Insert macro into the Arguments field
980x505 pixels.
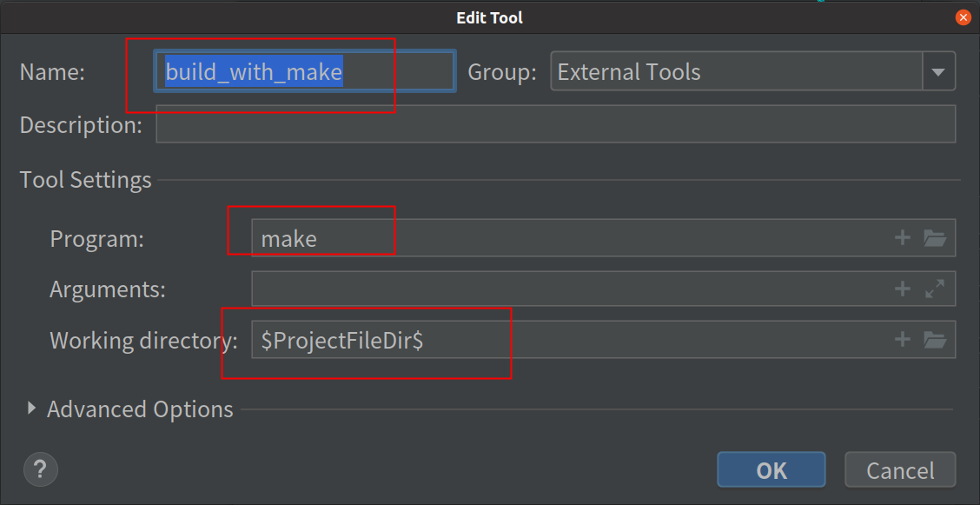pyautogui.click(x=902, y=288)
